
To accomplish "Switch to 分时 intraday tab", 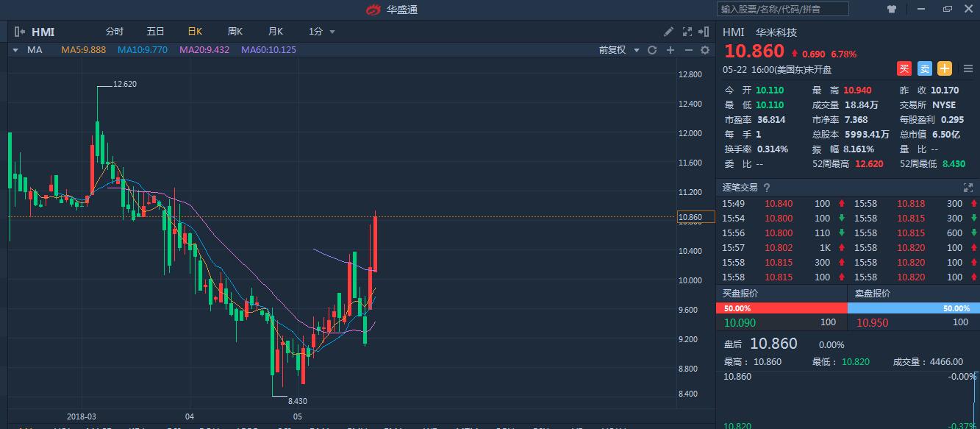I will click(114, 32).
